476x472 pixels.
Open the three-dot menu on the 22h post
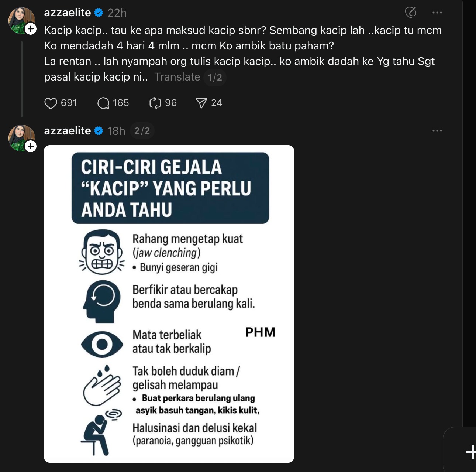click(x=437, y=13)
